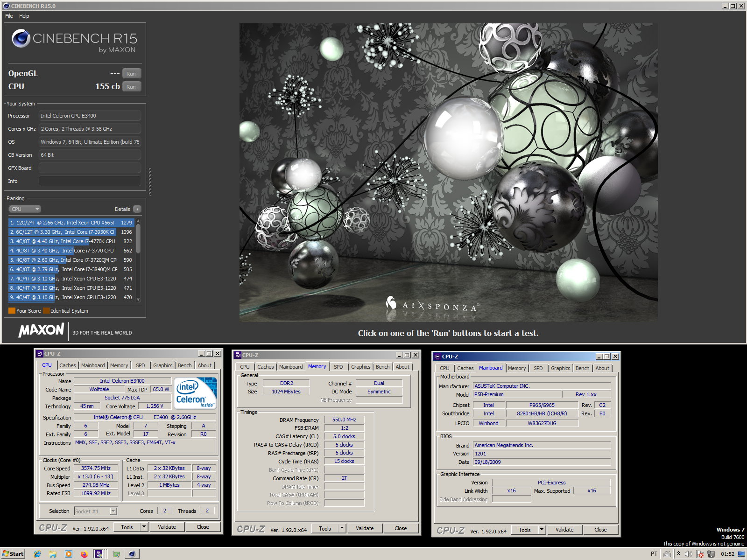Viewport: 747px width, 560px height.
Task: Click the Show Desktop icon in the tray
Action: tap(741, 554)
